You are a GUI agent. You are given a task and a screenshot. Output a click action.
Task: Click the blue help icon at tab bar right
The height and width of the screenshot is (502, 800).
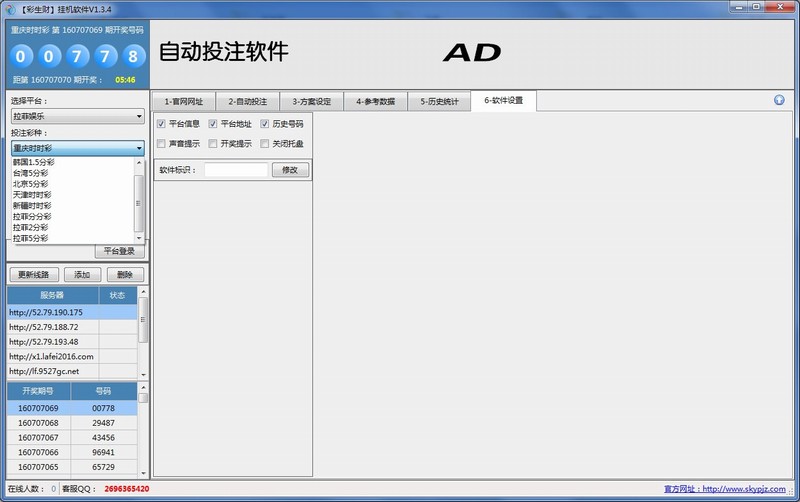point(779,100)
